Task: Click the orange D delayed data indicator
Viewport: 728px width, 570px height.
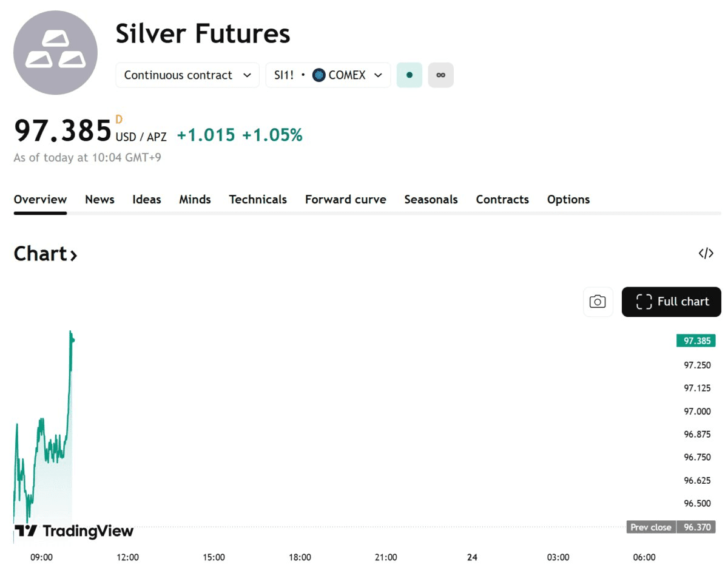Action: coord(119,120)
